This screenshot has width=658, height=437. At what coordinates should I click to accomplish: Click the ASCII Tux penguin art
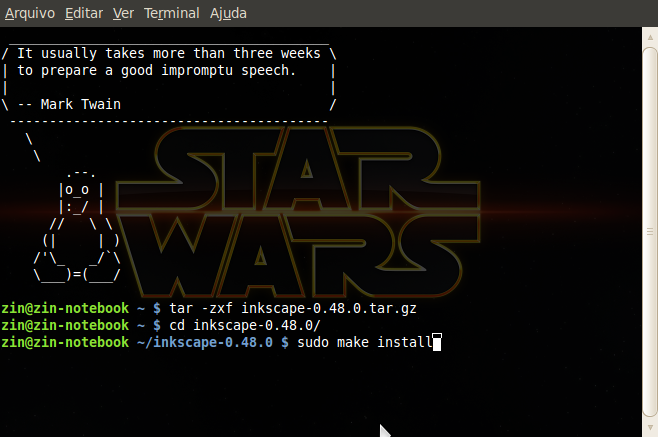[77, 227]
